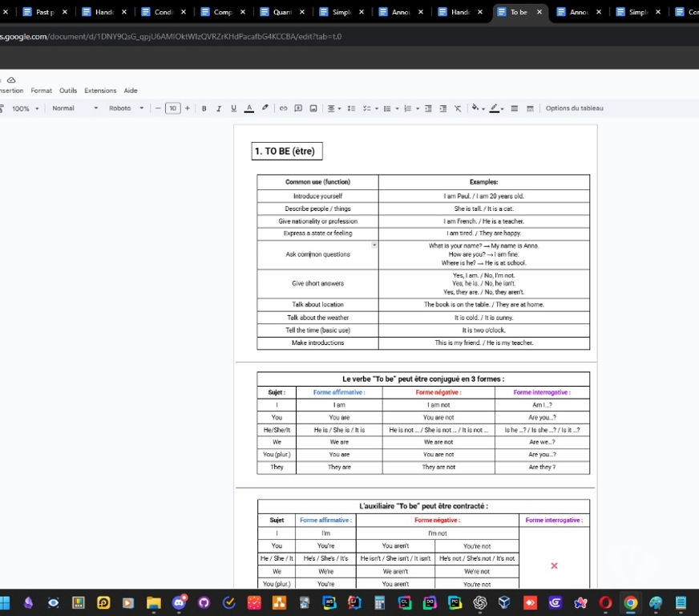Open the 100% zoom dropdown
The height and width of the screenshot is (616, 699).
(x=25, y=108)
